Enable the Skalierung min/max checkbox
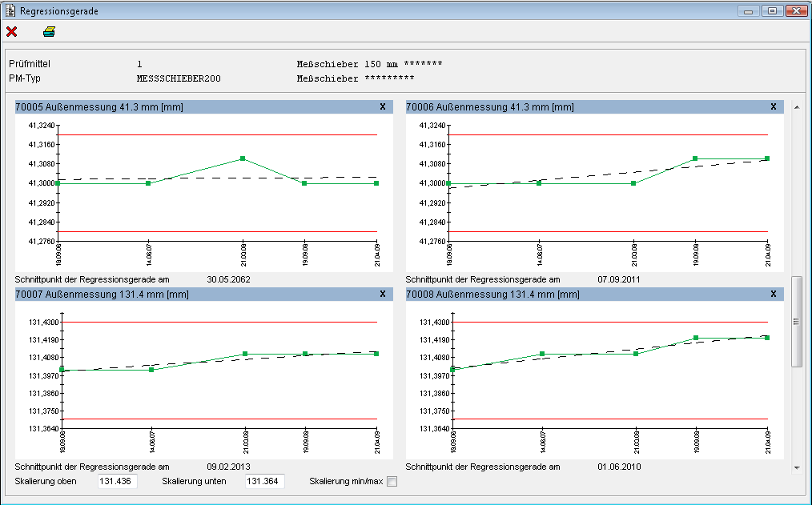812x505 pixels. [x=392, y=482]
